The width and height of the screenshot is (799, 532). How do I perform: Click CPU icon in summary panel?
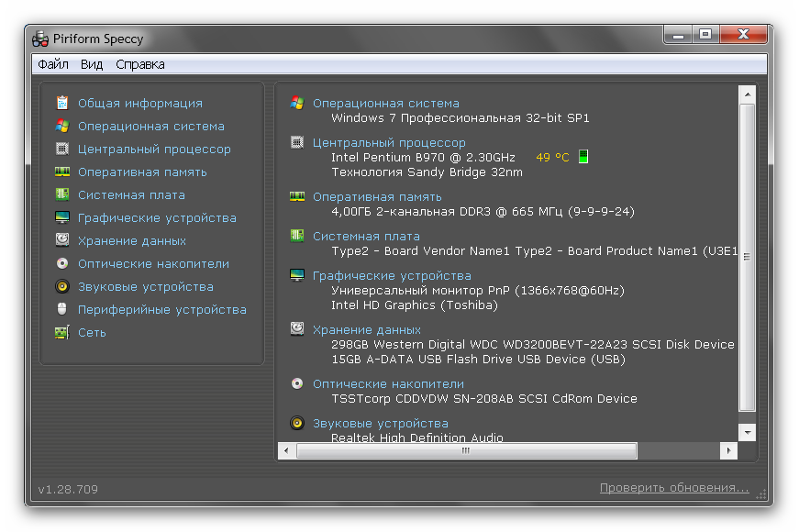297,142
